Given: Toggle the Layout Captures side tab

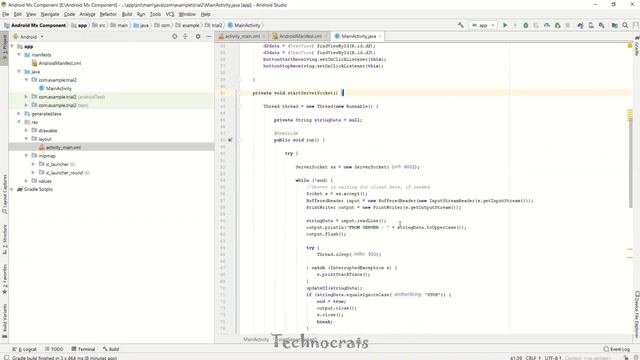Looking at the screenshot, I should click(4, 194).
